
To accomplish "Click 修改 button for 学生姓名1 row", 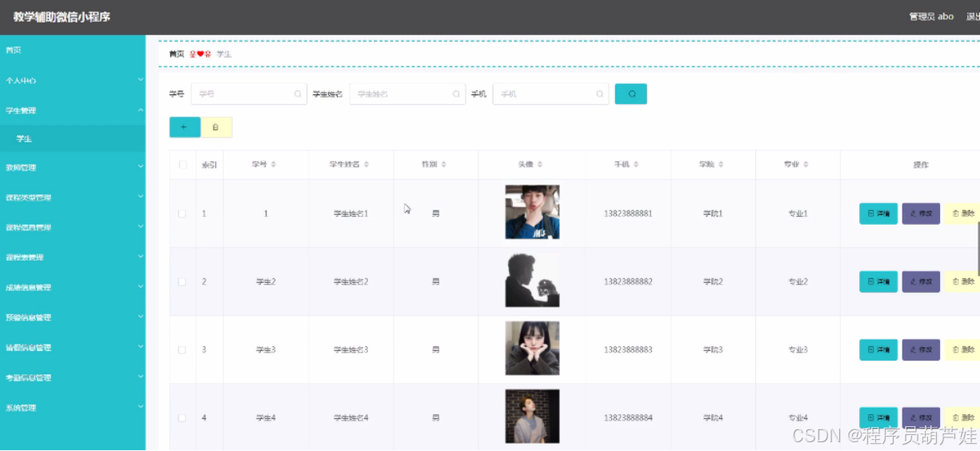I will [x=921, y=214].
